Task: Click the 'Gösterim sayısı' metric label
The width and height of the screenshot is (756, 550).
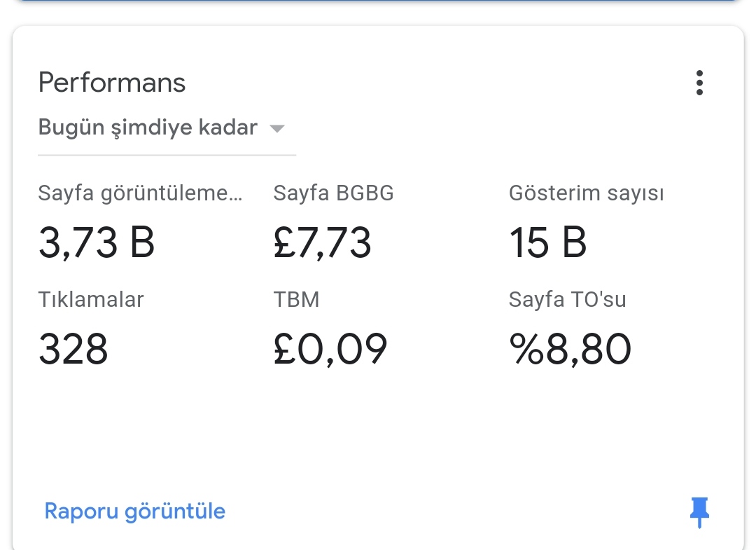Action: tap(587, 193)
